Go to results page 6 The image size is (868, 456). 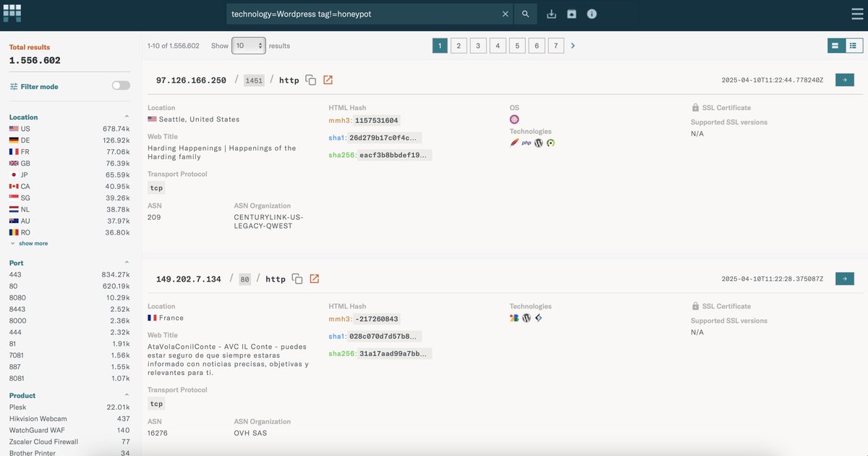click(x=536, y=46)
